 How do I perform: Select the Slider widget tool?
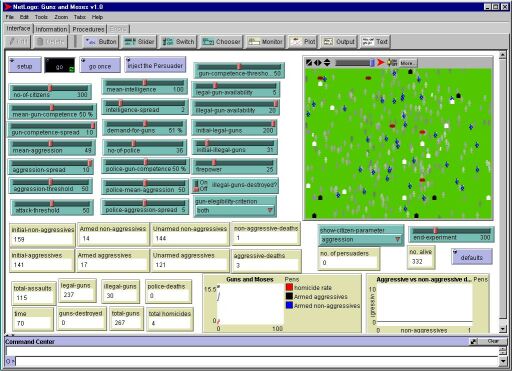pyautogui.click(x=139, y=42)
